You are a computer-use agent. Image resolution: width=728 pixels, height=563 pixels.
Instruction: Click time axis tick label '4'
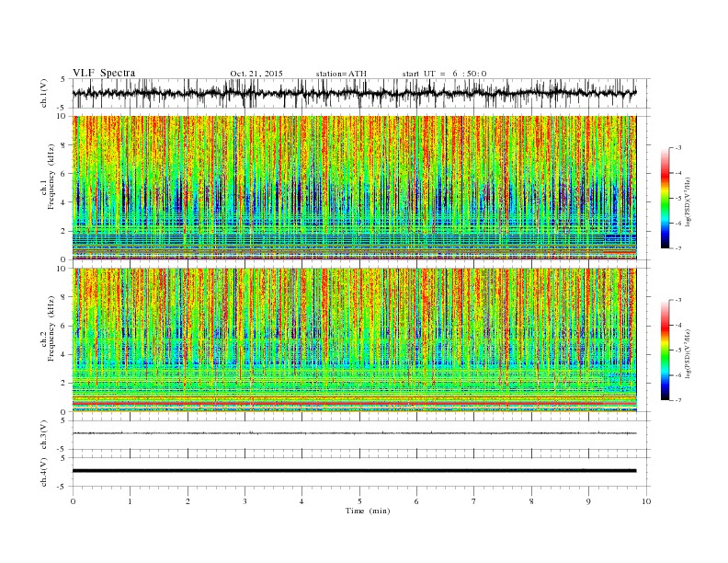click(301, 501)
